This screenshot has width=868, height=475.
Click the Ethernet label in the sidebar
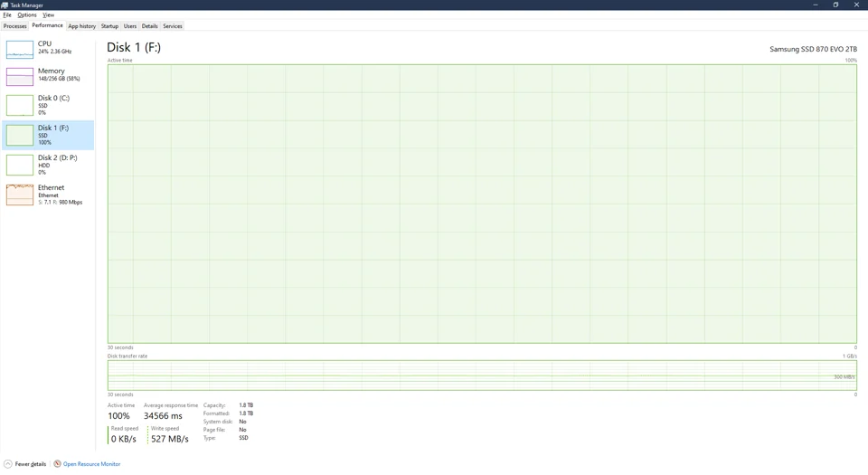pos(51,187)
